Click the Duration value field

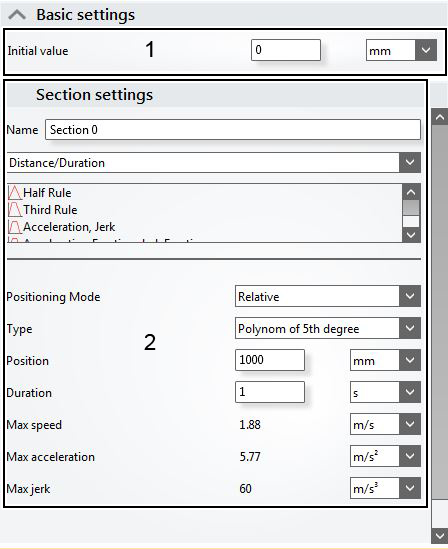coord(270,392)
